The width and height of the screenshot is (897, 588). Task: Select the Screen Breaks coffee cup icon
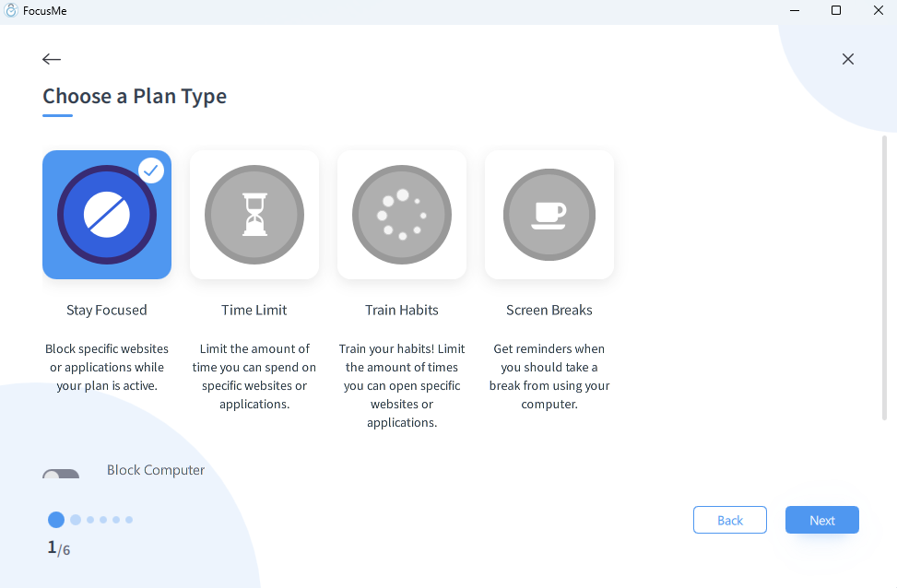tap(549, 215)
